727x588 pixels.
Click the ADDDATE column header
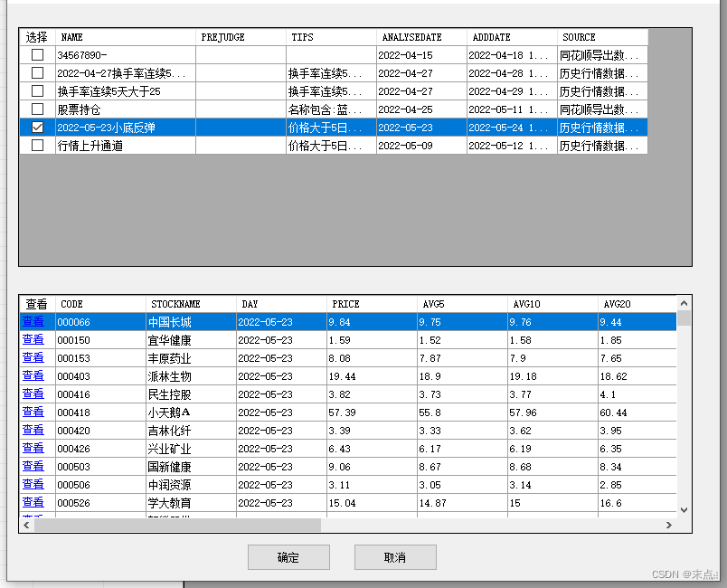(512, 37)
